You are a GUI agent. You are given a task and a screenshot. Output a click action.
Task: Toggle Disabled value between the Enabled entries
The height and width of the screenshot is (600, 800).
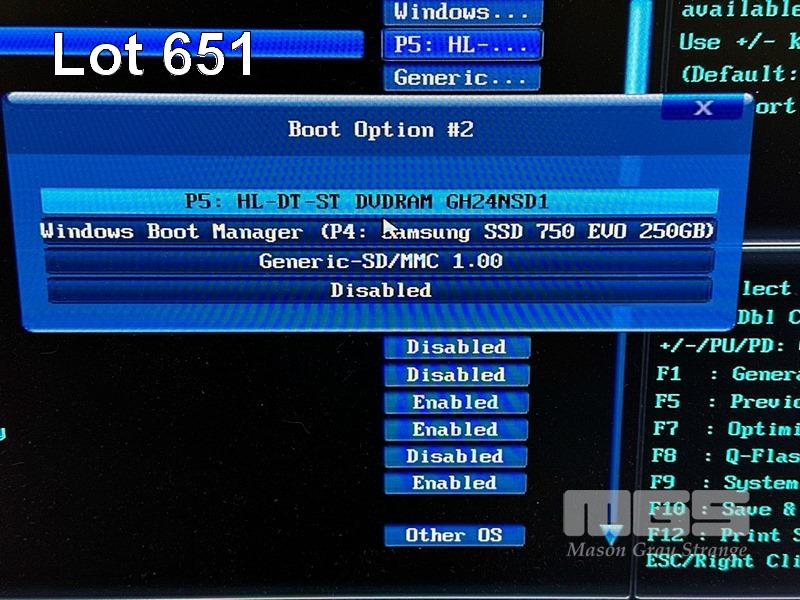[456, 456]
